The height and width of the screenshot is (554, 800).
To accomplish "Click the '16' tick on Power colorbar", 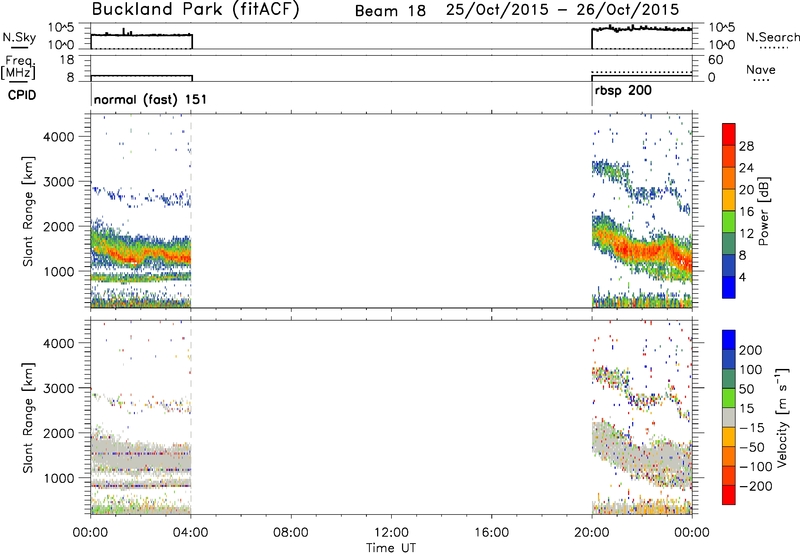I will click(x=746, y=212).
